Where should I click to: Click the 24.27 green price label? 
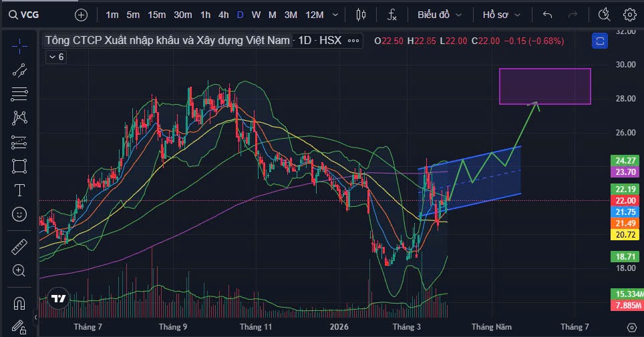point(625,161)
